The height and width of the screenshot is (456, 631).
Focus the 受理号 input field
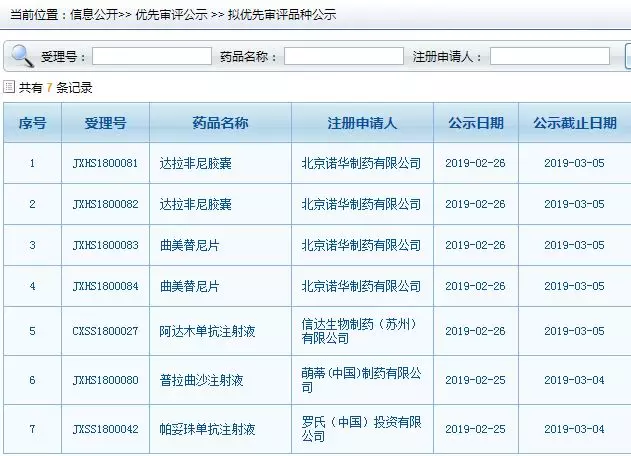point(152,56)
